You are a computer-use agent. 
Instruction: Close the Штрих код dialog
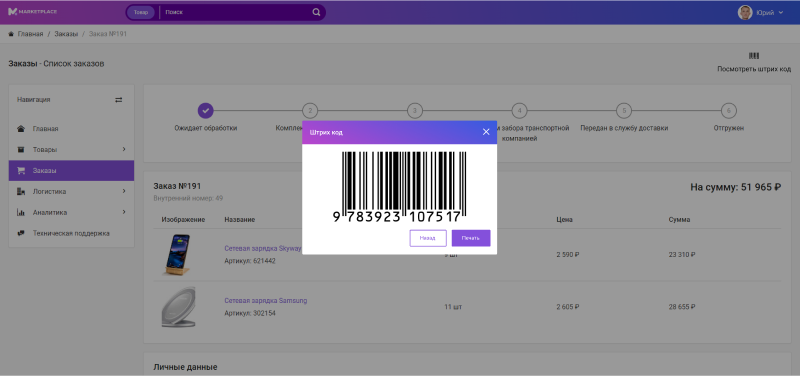click(x=486, y=132)
